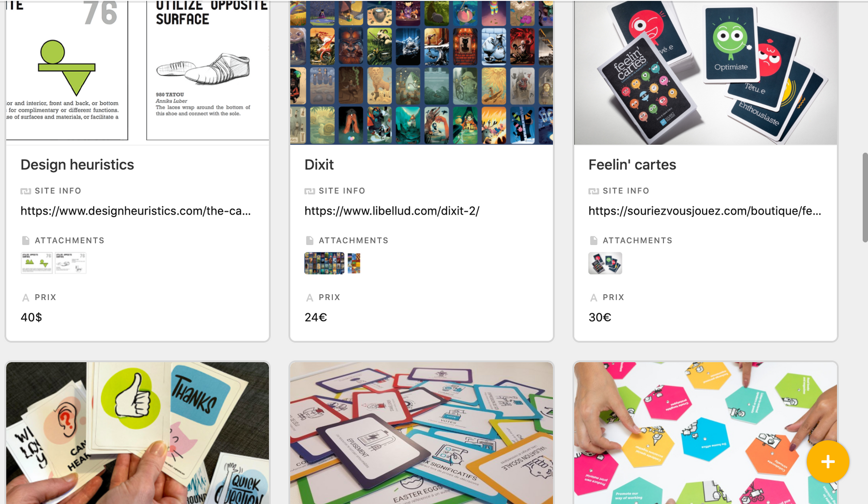868x504 pixels.
Task: Click the yellow plus add button
Action: pyautogui.click(x=827, y=462)
